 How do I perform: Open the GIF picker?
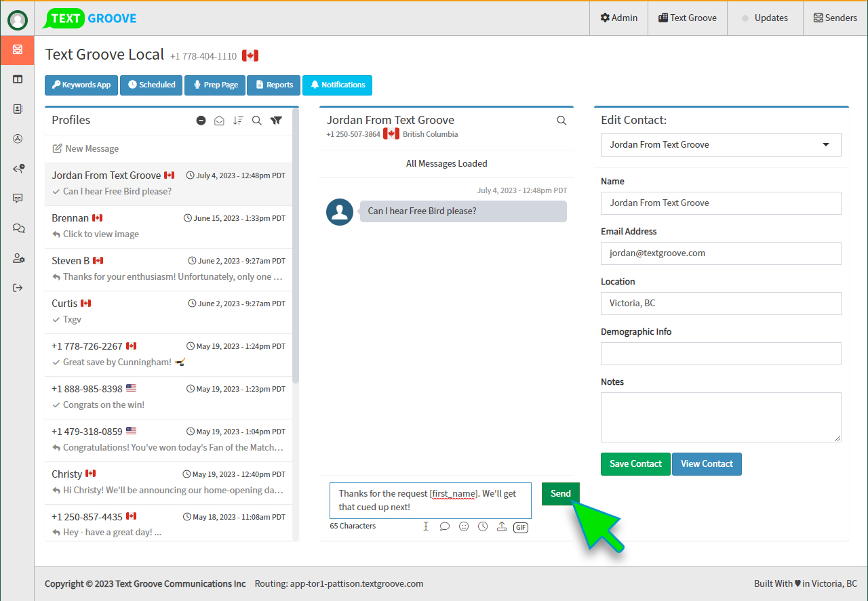(521, 527)
